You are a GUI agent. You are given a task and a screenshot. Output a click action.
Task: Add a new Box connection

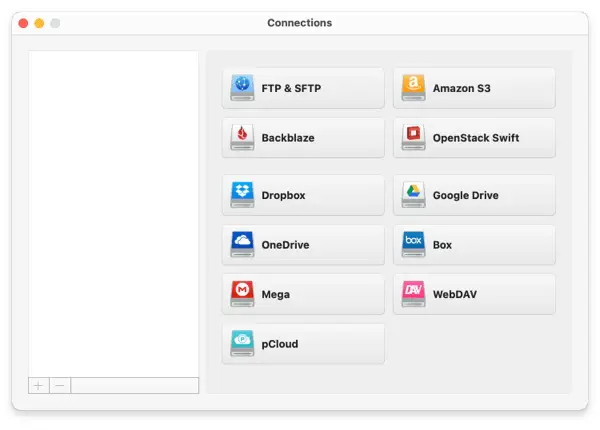click(474, 245)
